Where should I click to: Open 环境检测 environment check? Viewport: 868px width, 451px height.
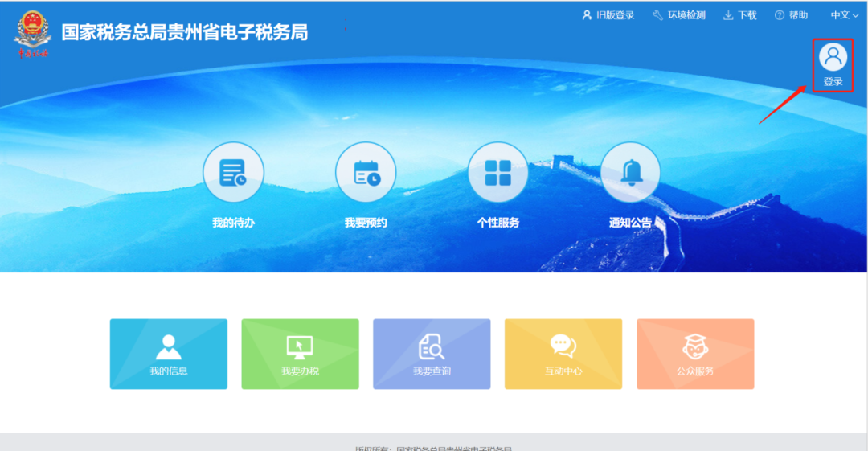point(678,15)
